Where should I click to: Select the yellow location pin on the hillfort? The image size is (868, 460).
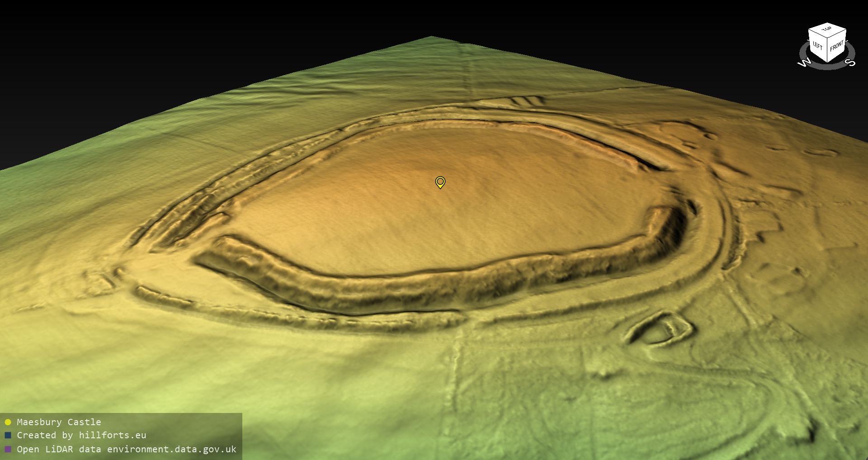point(440,182)
